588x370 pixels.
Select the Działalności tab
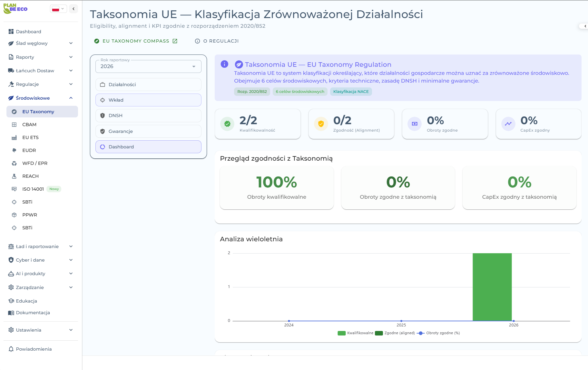pyautogui.click(x=148, y=85)
